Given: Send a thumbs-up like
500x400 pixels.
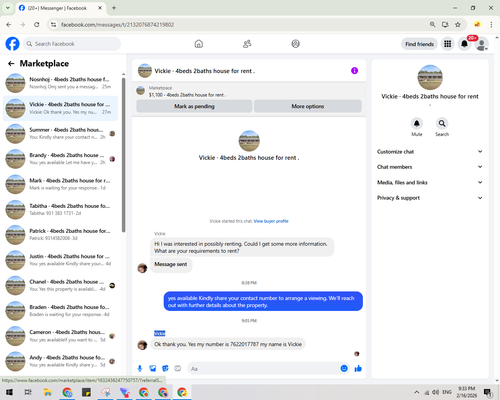Looking at the screenshot, I should click(358, 368).
